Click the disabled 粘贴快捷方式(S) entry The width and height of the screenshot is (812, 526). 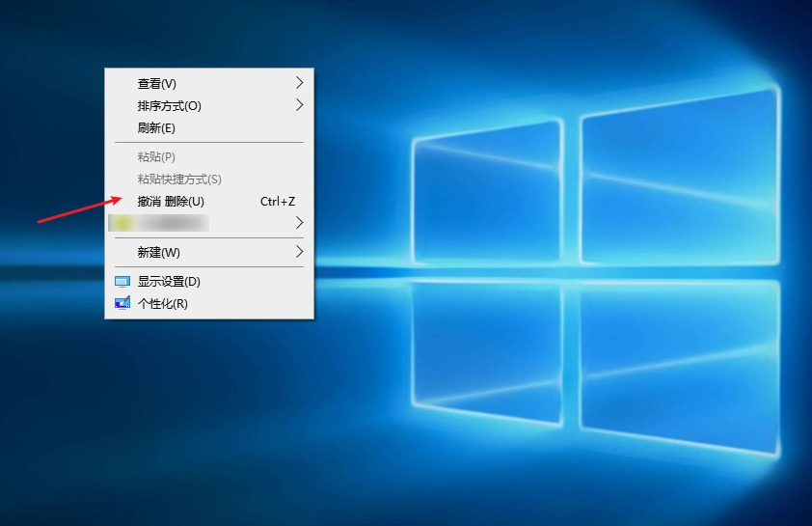click(179, 180)
